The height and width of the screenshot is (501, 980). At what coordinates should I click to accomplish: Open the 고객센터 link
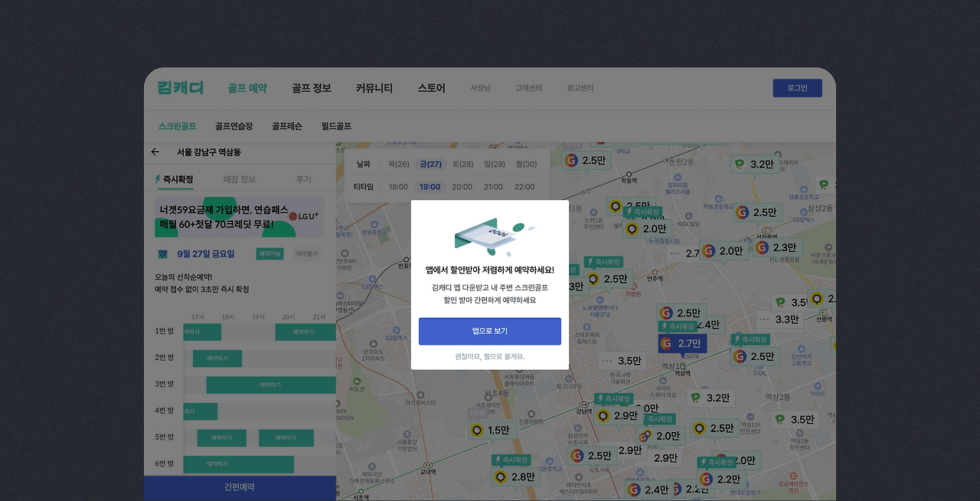tap(528, 88)
